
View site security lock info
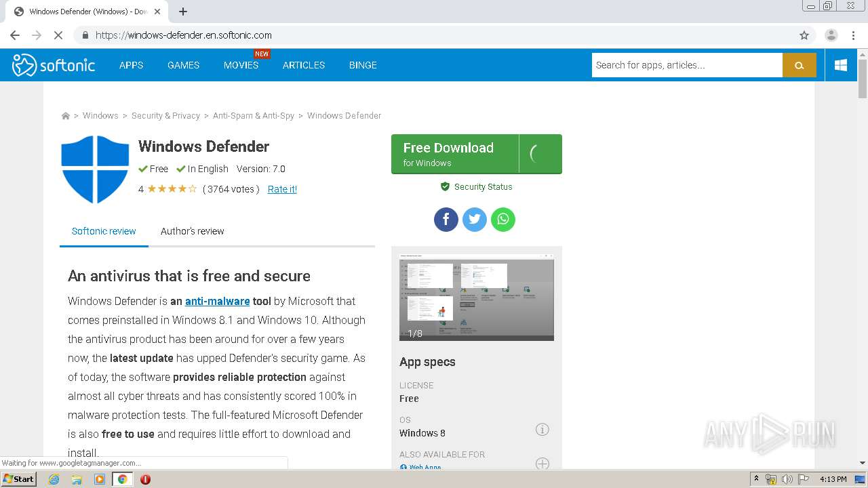click(85, 35)
